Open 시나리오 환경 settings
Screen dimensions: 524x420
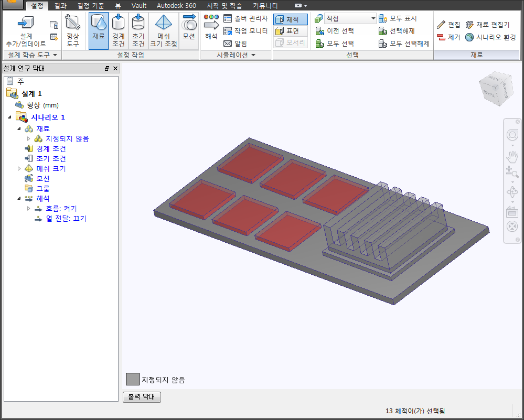pyautogui.click(x=490, y=37)
